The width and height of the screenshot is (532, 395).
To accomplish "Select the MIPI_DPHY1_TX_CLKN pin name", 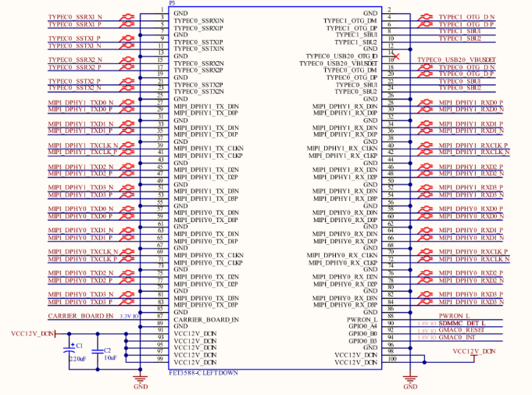I will tap(209, 149).
